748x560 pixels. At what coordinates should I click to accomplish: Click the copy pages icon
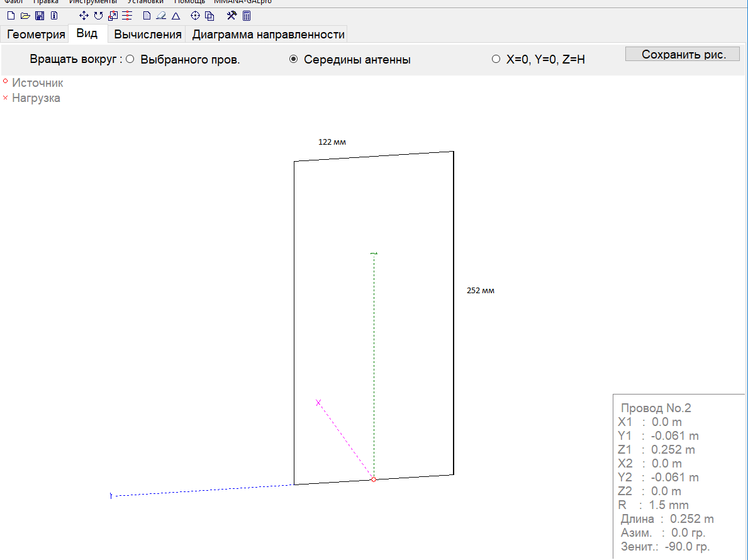point(209,16)
